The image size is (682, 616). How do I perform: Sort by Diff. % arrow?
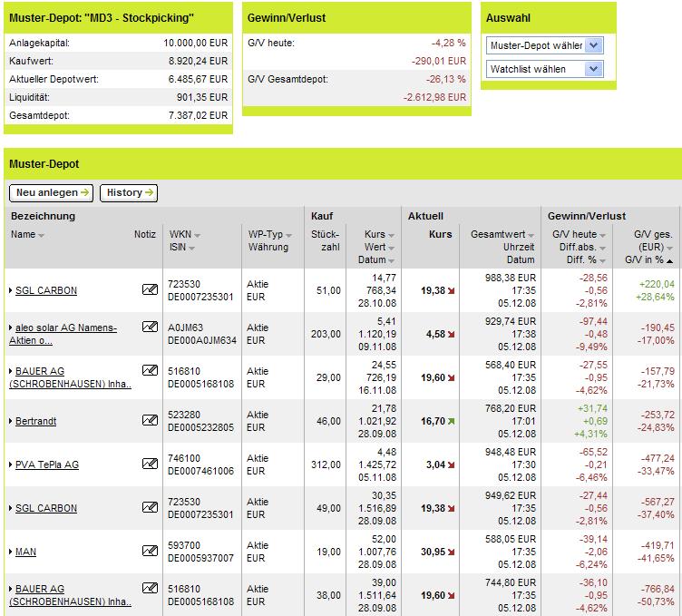point(602,260)
